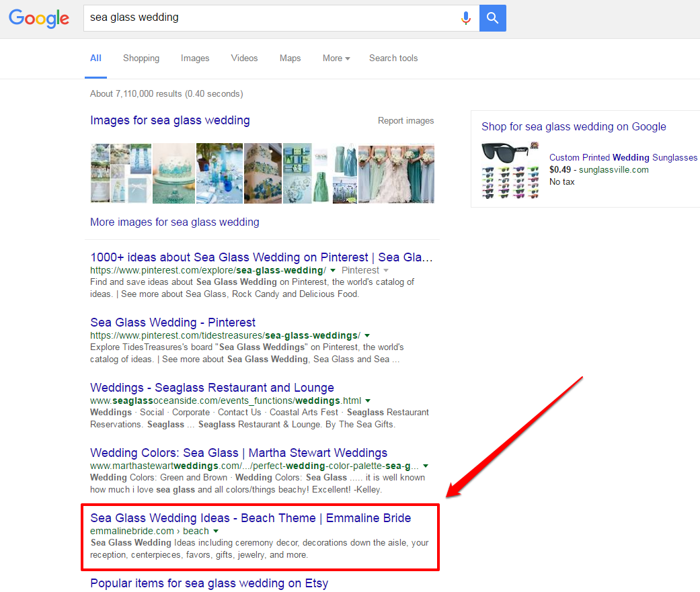700x592 pixels.
Task: Expand the cached page arrow for Pinterest result
Action: point(332,270)
